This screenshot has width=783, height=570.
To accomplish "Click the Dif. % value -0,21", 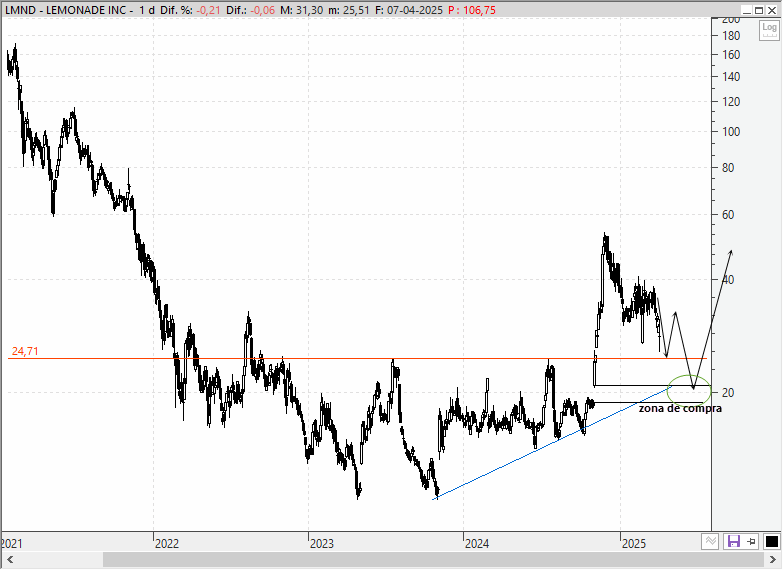I will coord(210,10).
